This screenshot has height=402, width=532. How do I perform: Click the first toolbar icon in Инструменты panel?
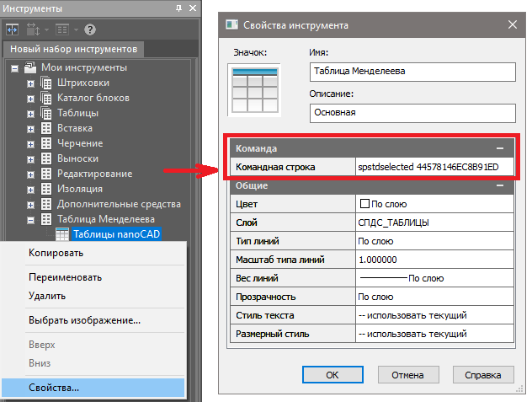13,29
